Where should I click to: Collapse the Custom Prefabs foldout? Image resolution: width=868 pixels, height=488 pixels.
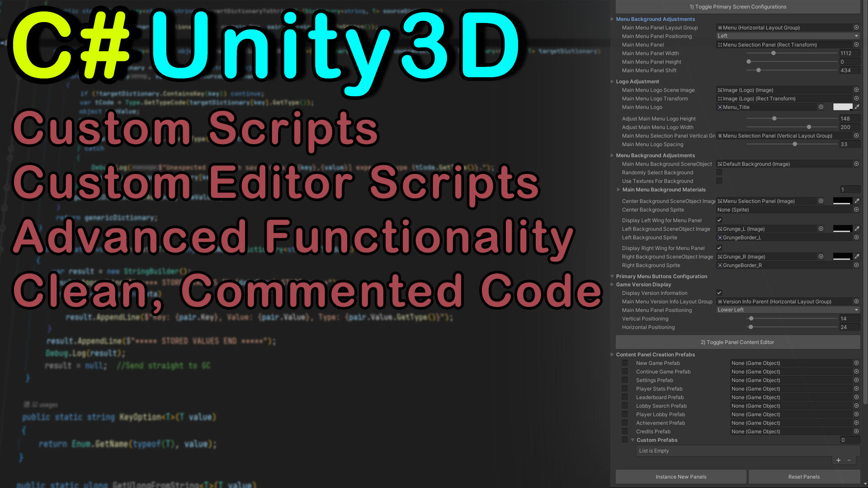[x=632, y=440]
